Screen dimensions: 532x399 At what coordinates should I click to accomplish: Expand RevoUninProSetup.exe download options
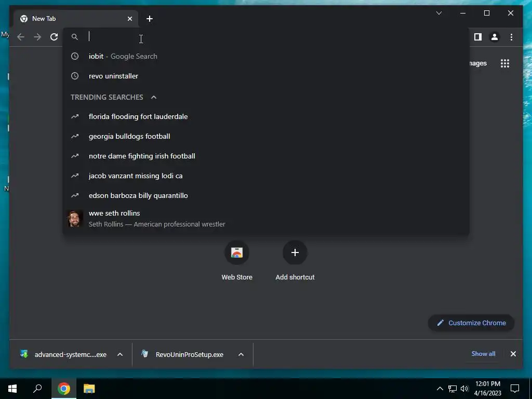click(x=241, y=354)
